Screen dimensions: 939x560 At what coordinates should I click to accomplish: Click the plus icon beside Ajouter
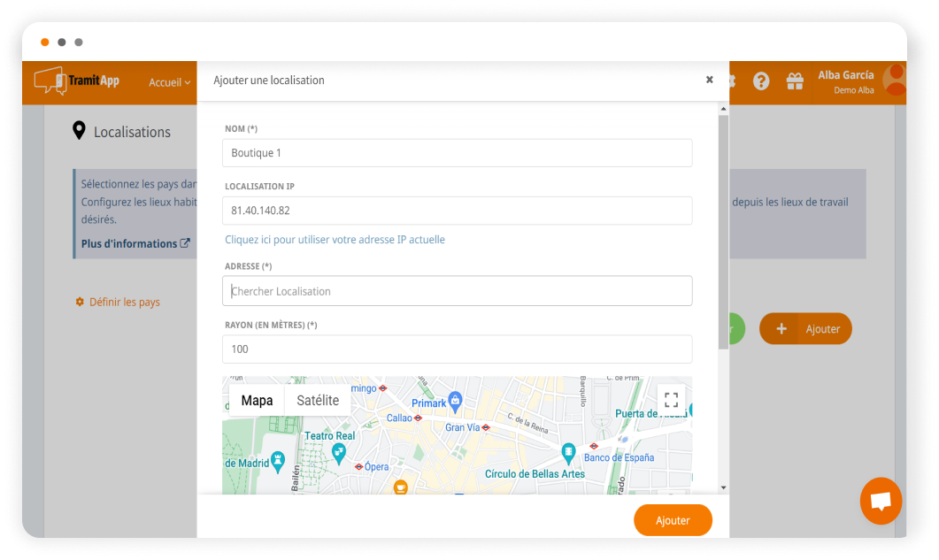781,329
